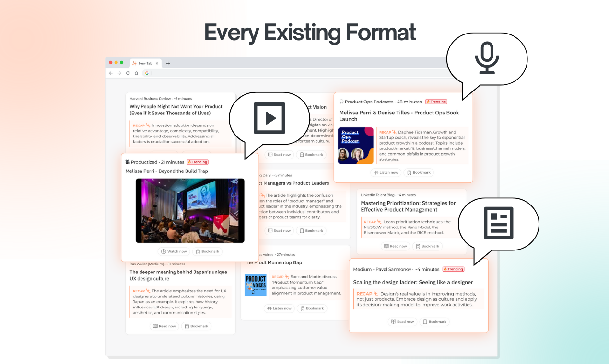This screenshot has width=609, height=364.
Task: Bookmark the Vision article card
Action: click(x=311, y=155)
